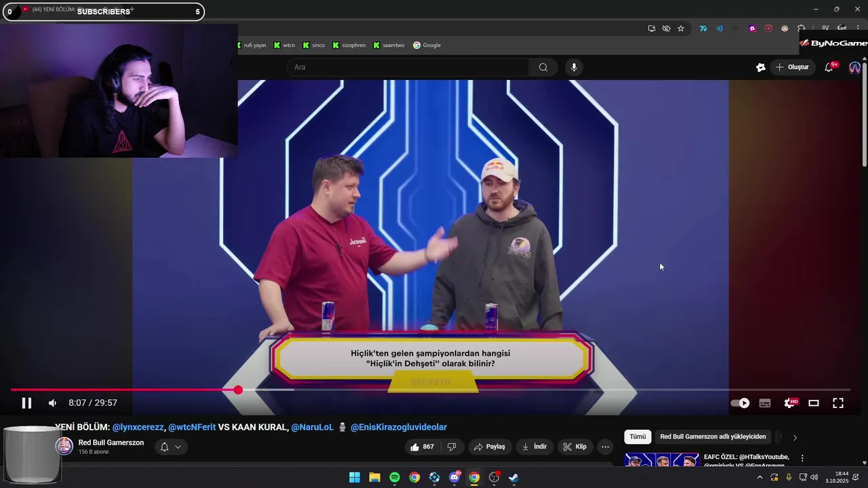Screen dimensions: 868x488
Task: Open the @NaruLoL mention link in title
Action: coord(313,427)
